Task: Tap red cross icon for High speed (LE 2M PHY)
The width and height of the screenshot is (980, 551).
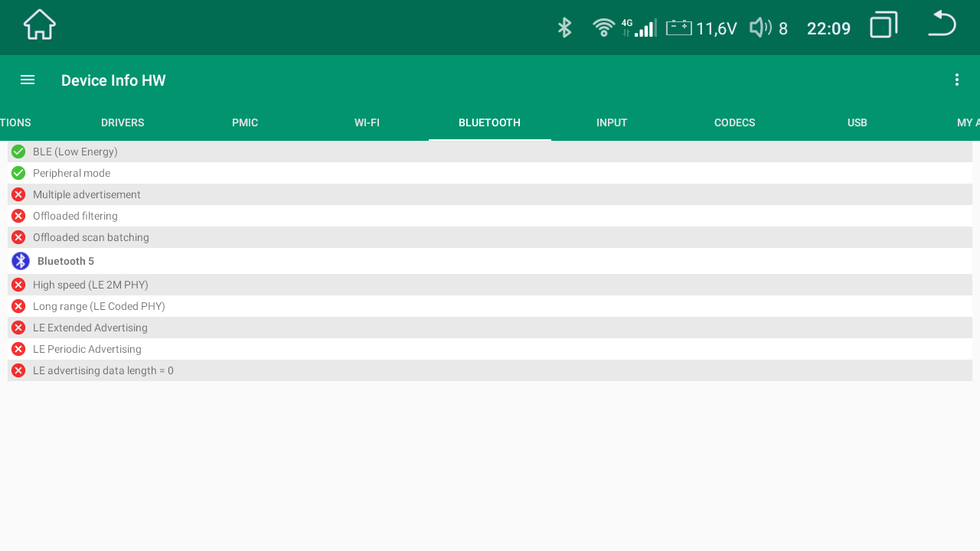Action: pyautogui.click(x=18, y=285)
